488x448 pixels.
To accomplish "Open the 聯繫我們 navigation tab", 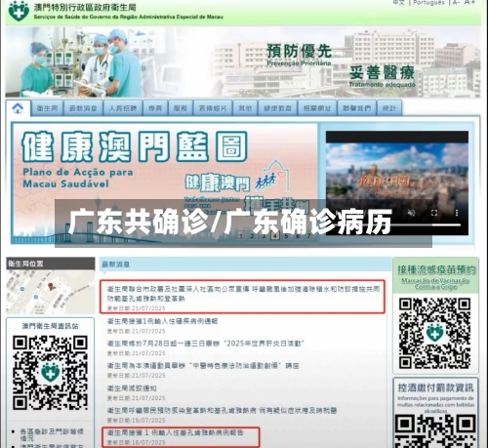I will [356, 108].
